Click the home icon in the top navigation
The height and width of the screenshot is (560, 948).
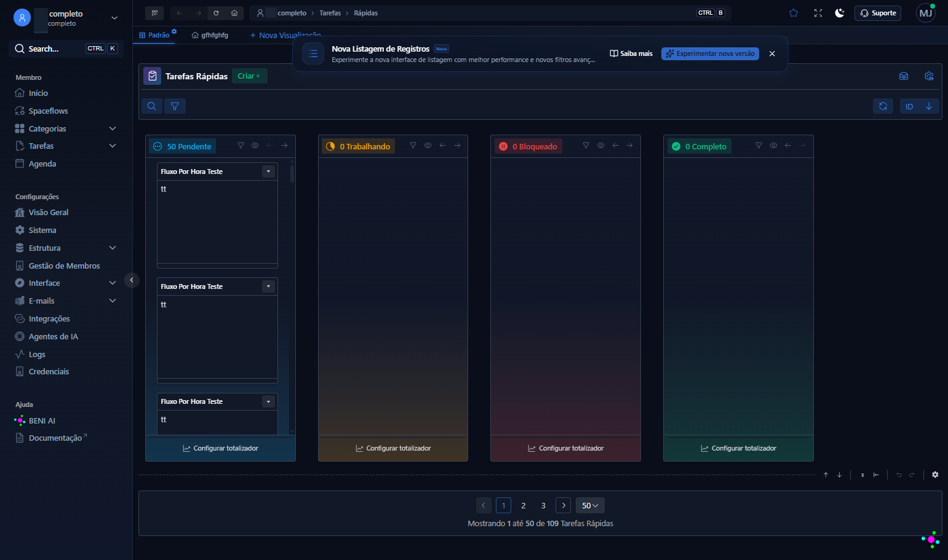(234, 13)
